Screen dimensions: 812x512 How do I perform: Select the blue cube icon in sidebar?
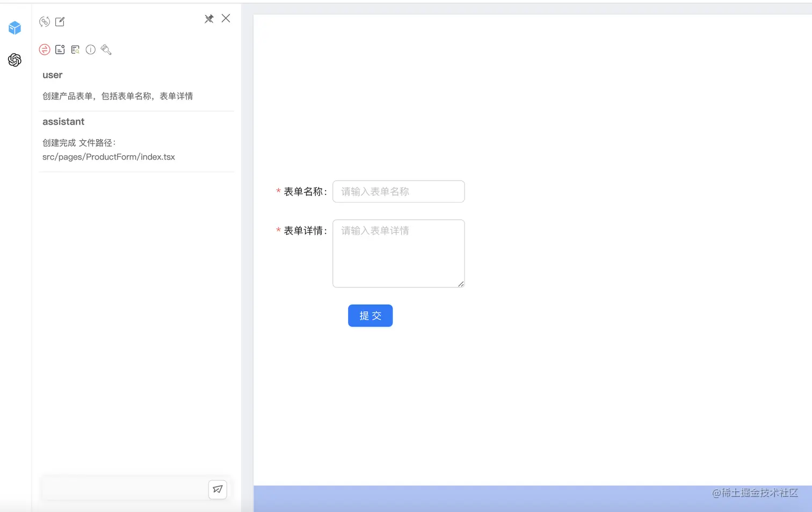(15, 28)
